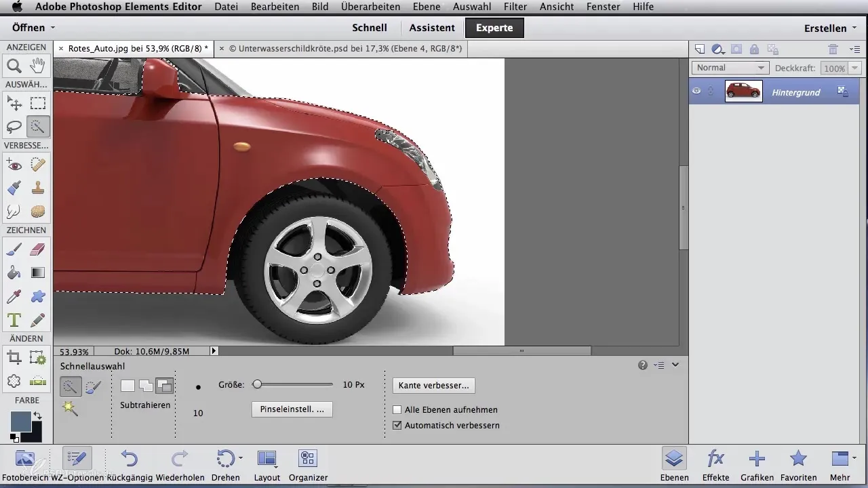Open the Deckkraft opacity dropdown arrow

[x=854, y=68]
